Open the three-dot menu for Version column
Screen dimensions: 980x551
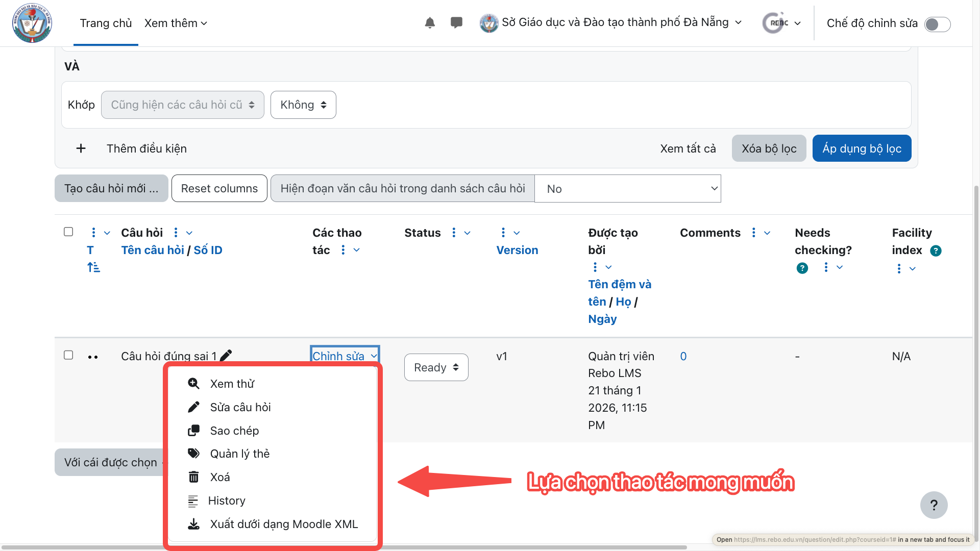tap(503, 233)
